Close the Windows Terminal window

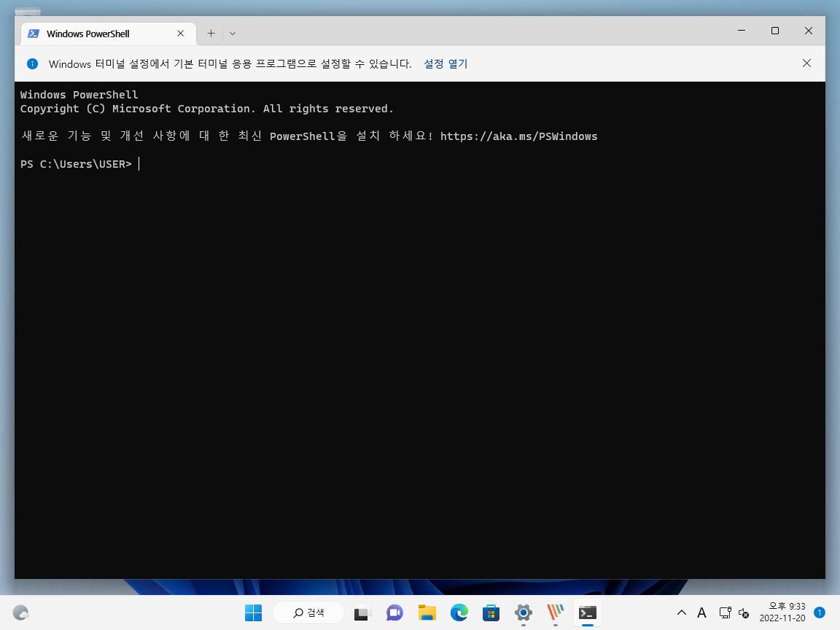(x=809, y=31)
